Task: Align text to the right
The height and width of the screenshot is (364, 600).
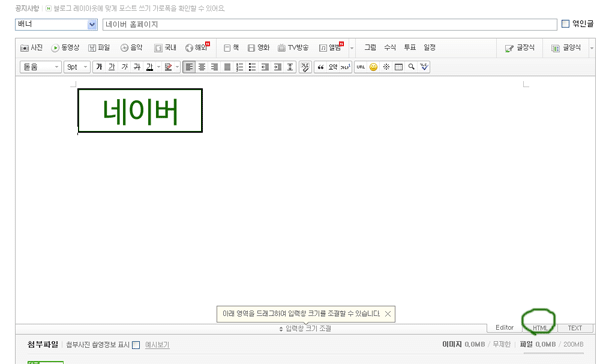Action: click(x=214, y=67)
